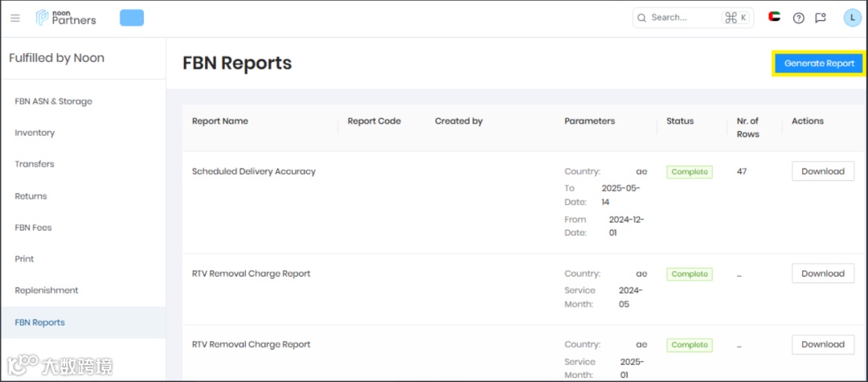Screen dimensions: 868x382
Task: Click the Noon Partners logo
Action: coord(67,18)
